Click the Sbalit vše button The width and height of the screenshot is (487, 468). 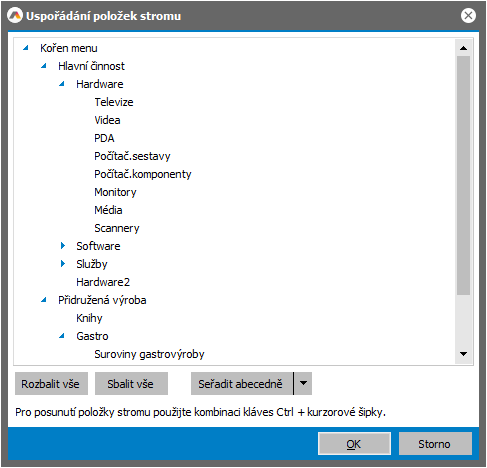(131, 384)
